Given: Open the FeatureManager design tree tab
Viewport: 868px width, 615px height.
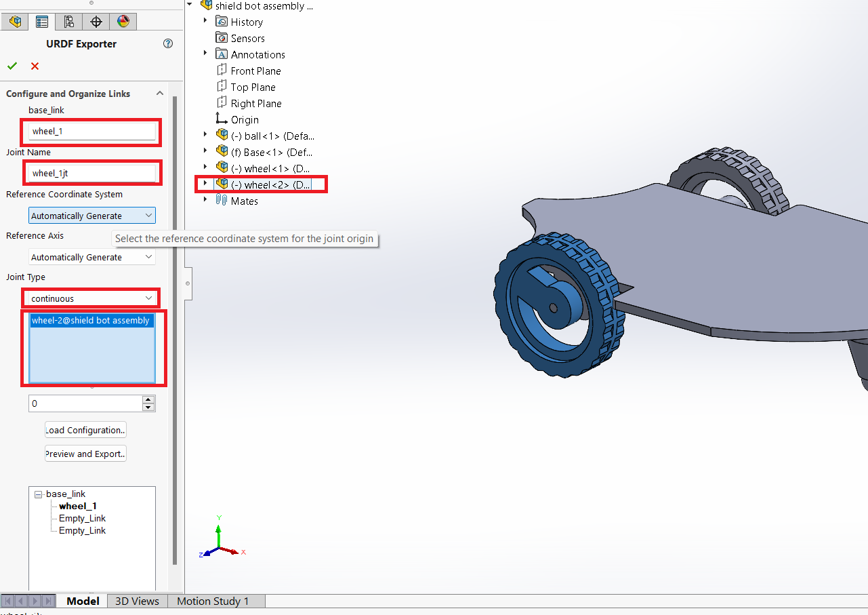Looking at the screenshot, I should coord(15,22).
